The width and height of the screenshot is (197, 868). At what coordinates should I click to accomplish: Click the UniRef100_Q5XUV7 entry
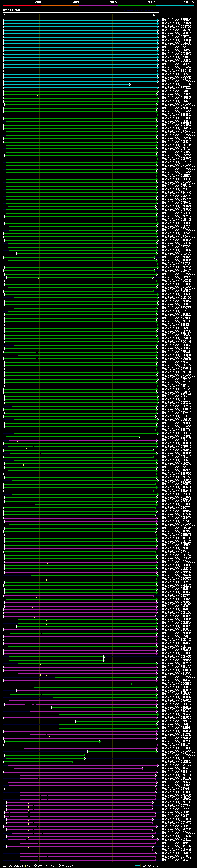(x=177, y=54)
